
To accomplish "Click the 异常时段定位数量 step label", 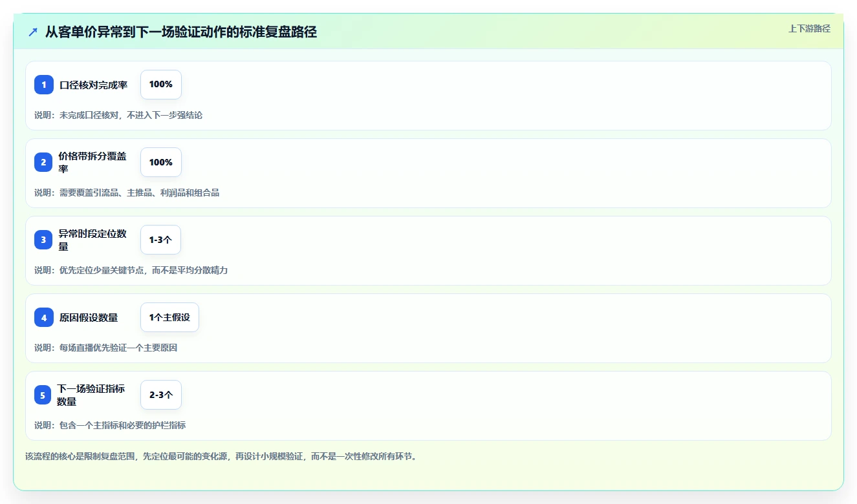I will tap(92, 240).
